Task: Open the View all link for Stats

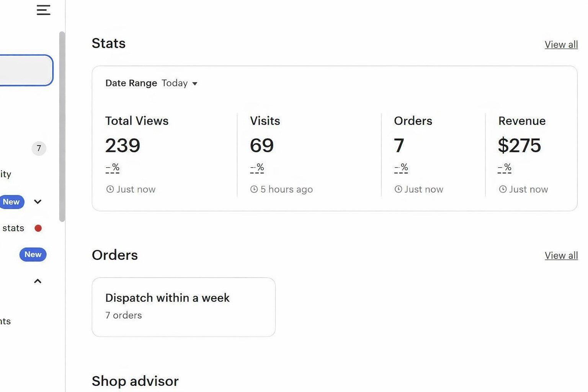Action: coord(561,45)
